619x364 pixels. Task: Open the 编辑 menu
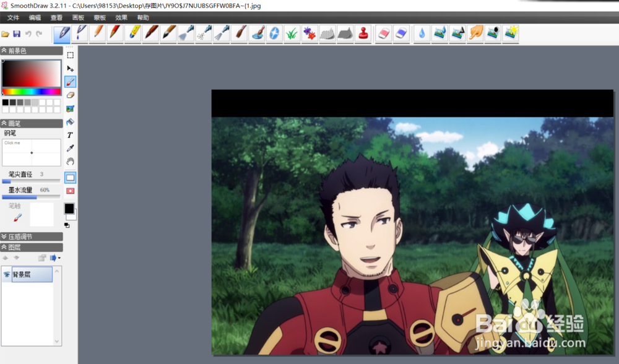tap(35, 18)
